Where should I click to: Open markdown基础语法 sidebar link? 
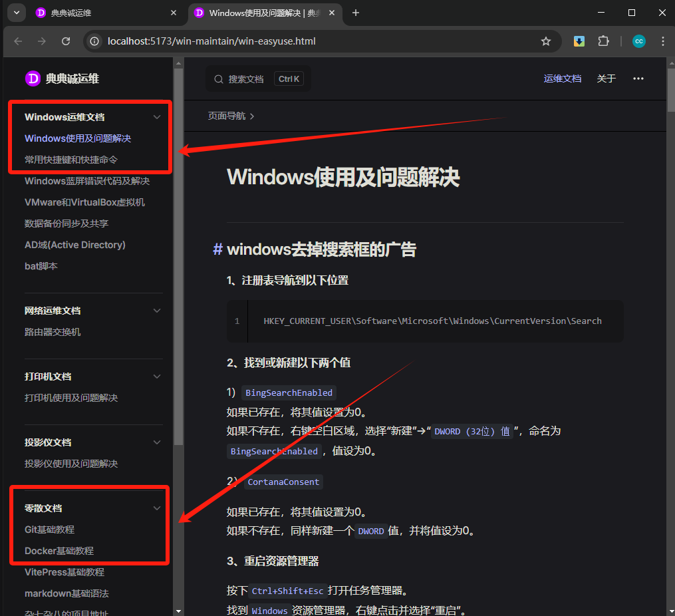pos(67,593)
